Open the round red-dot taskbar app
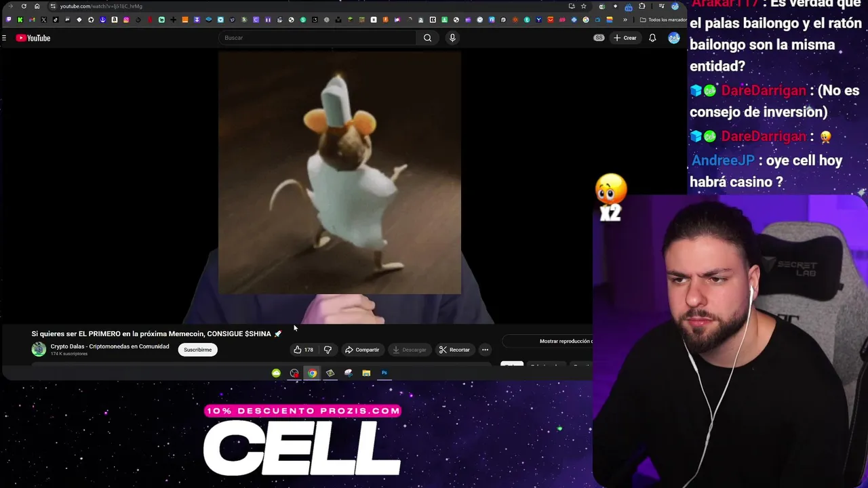 [x=294, y=373]
